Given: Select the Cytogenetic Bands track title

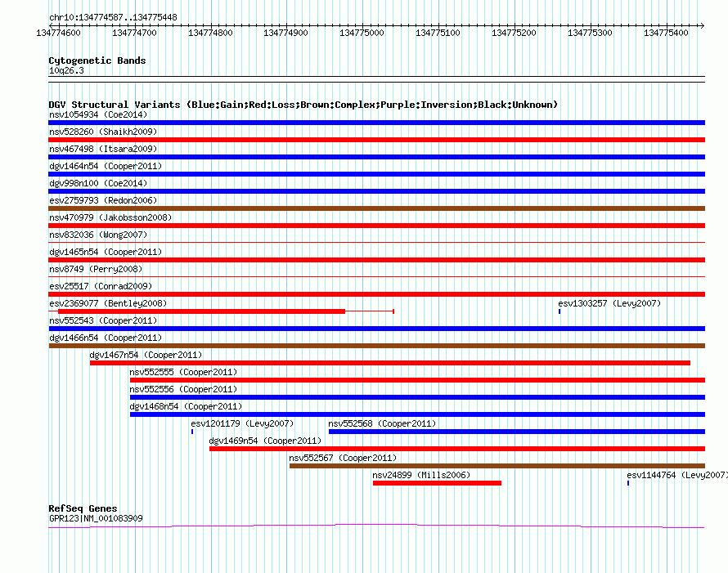Looking at the screenshot, I should click(97, 60).
